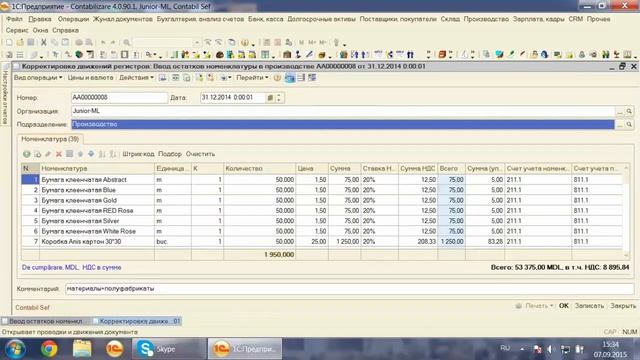Select the Номенклатура (39) tab
Image resolution: width=640 pixels, height=360 pixels.
pyautogui.click(x=50, y=139)
